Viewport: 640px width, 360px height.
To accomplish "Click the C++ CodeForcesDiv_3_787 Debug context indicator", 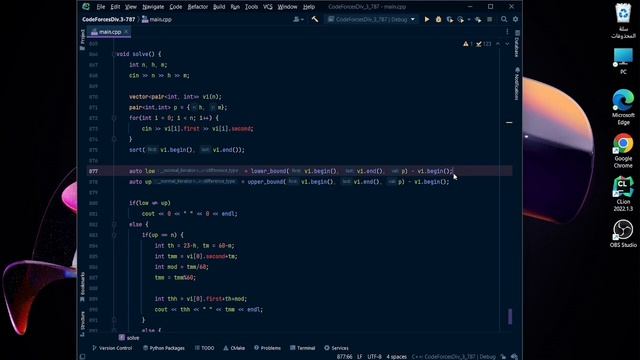I will click(453, 357).
